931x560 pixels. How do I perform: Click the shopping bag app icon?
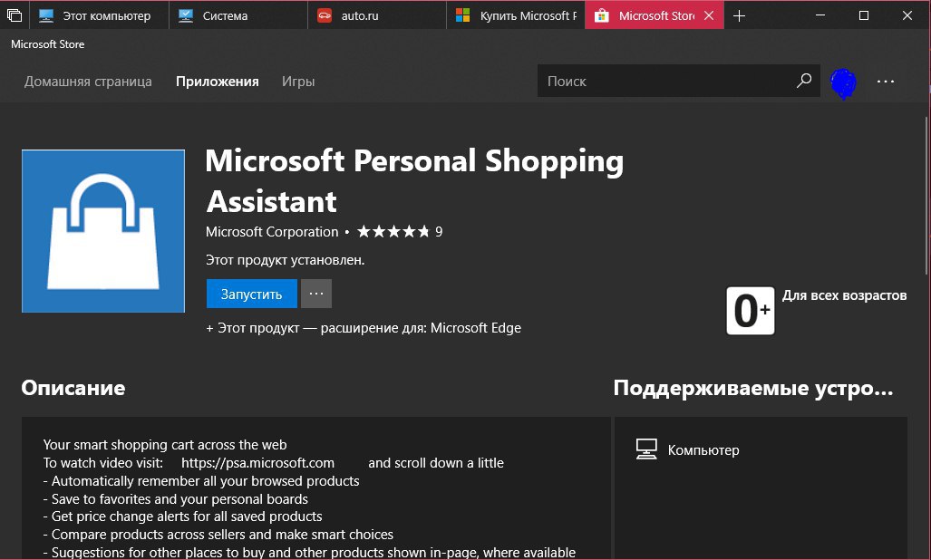click(x=103, y=231)
